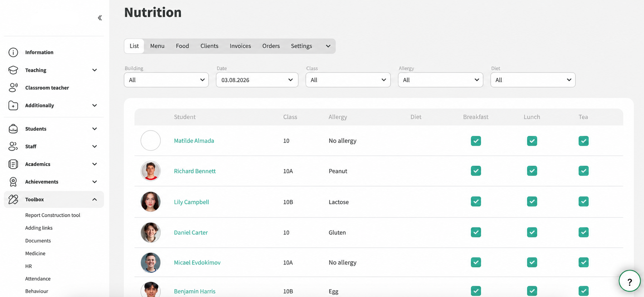Viewport: 644px width, 297px height.
Task: Click the Classroom teacher icon
Action: click(13, 87)
